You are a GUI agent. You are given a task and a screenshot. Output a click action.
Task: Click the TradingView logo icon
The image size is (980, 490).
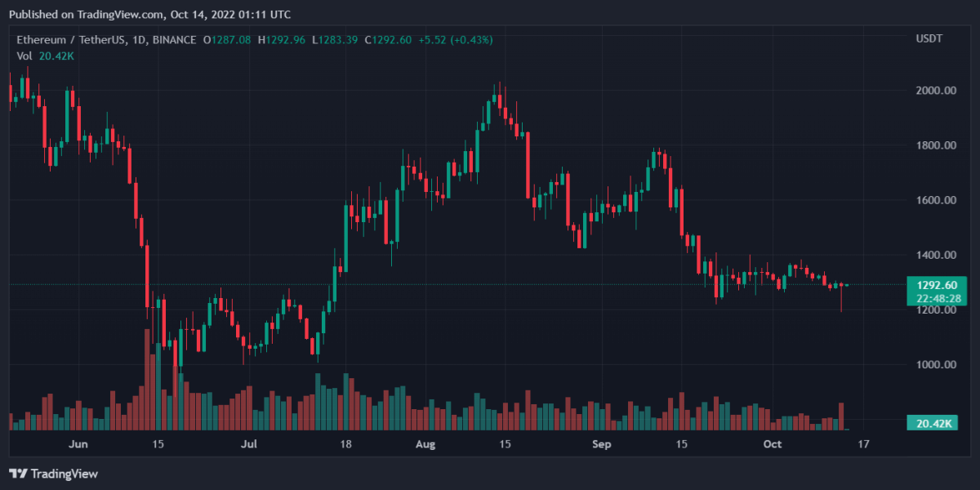coord(16,474)
